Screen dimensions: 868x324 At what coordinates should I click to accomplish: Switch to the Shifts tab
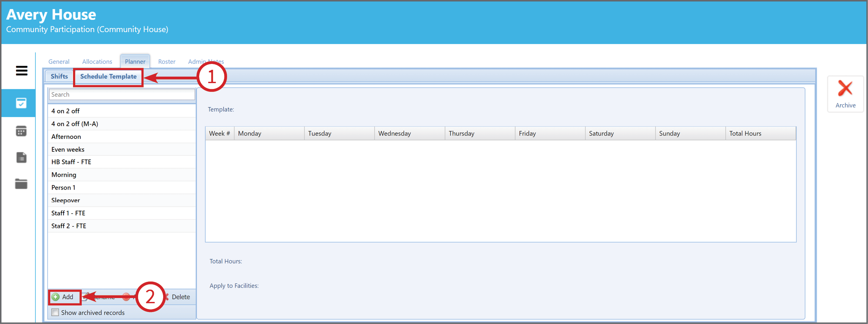coord(59,77)
